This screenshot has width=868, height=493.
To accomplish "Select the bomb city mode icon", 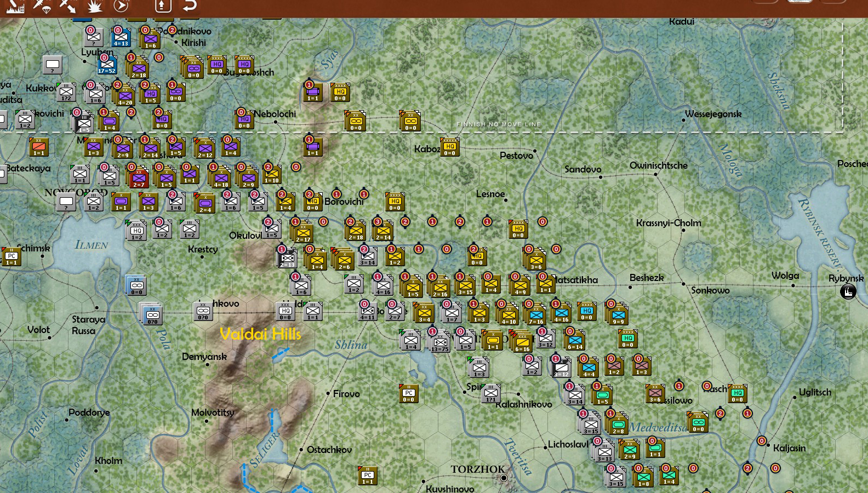I will tap(15, 6).
